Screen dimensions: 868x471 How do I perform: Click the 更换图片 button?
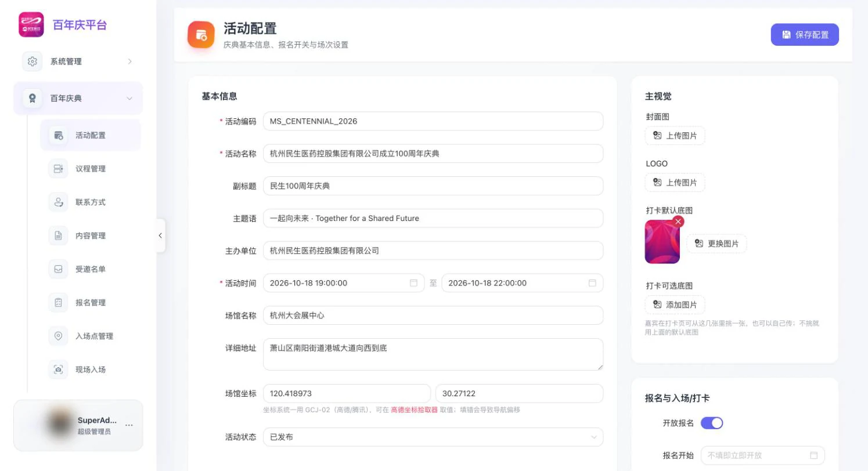pyautogui.click(x=717, y=244)
